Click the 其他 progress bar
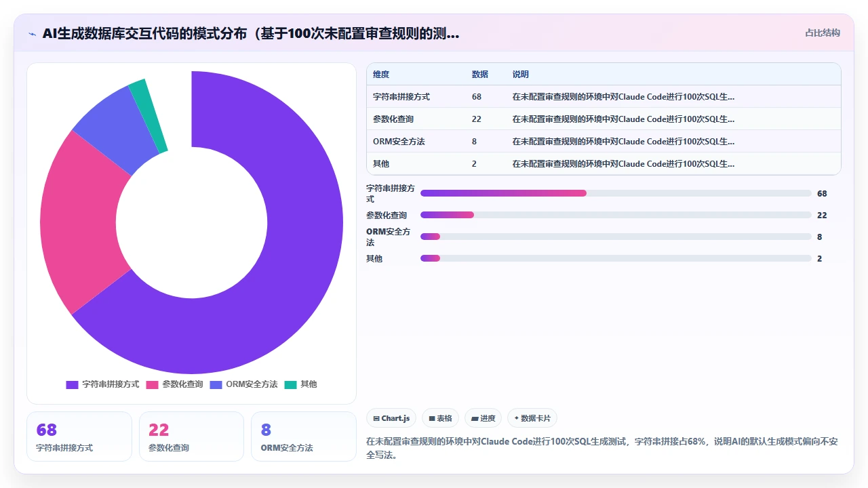 point(616,258)
